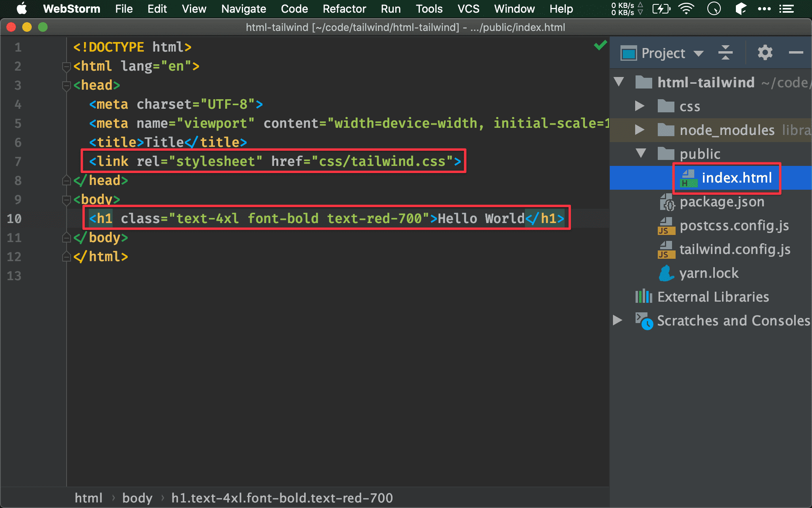
Task: Fold the head tag on line 3
Action: [66, 85]
